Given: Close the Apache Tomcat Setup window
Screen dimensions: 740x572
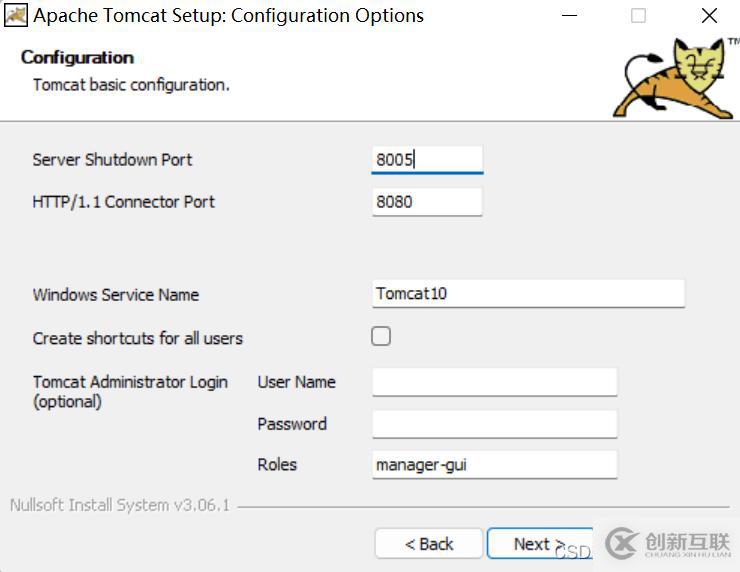Looking at the screenshot, I should pos(709,16).
